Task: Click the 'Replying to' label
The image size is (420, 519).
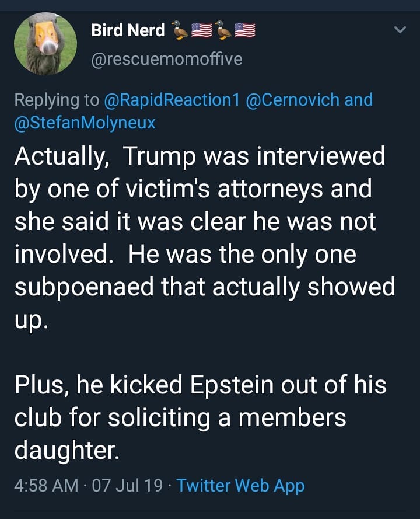Action: coord(57,100)
